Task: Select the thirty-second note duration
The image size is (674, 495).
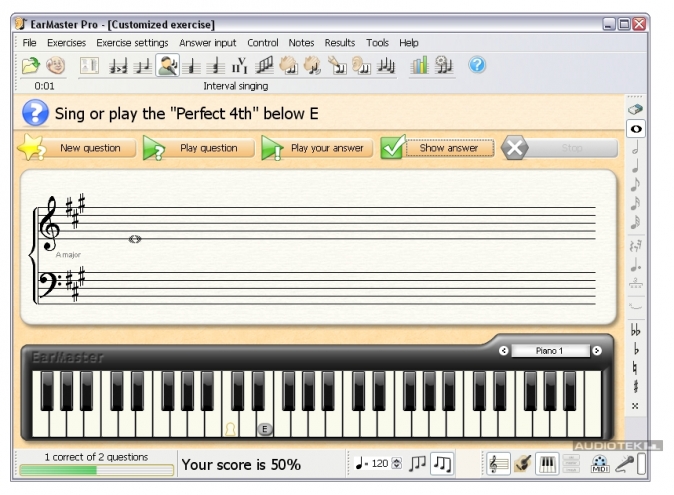Action: (x=635, y=222)
